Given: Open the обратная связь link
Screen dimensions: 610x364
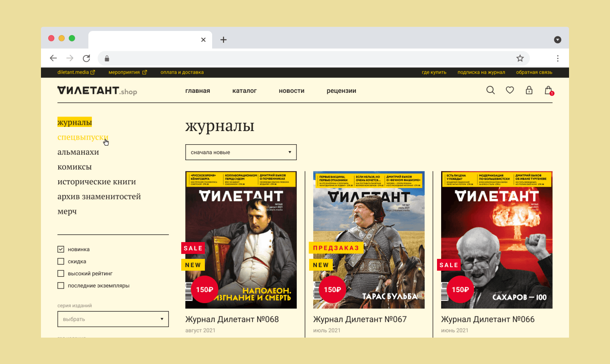Looking at the screenshot, I should pyautogui.click(x=534, y=72).
